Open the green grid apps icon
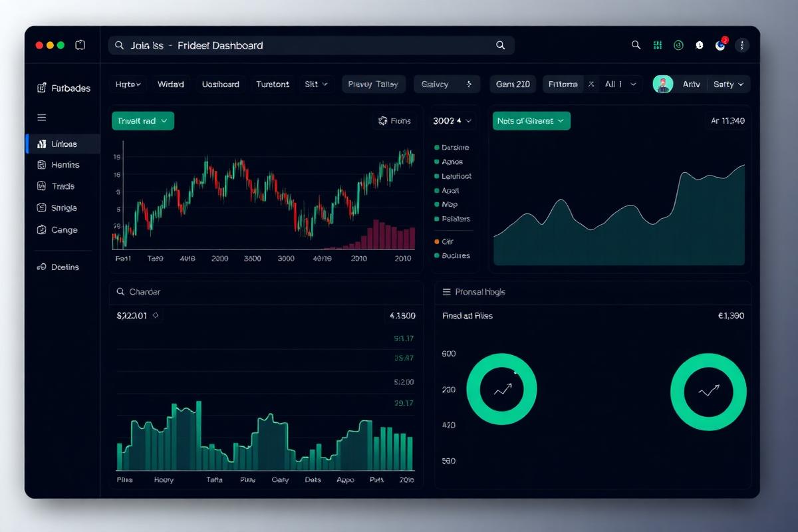Screen dimensions: 798x532 [x=658, y=45]
